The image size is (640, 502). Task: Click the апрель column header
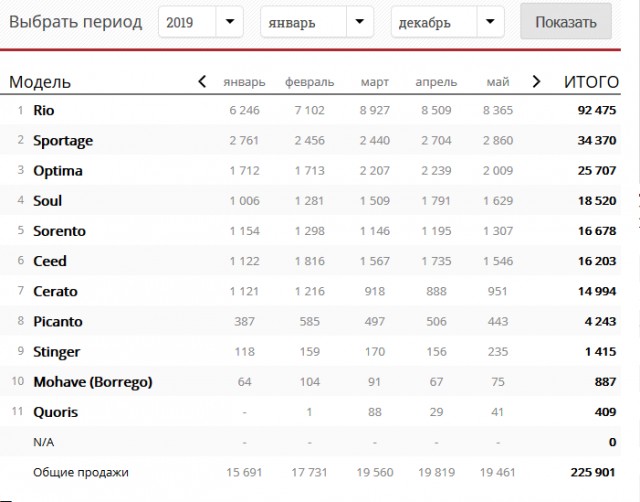436,82
